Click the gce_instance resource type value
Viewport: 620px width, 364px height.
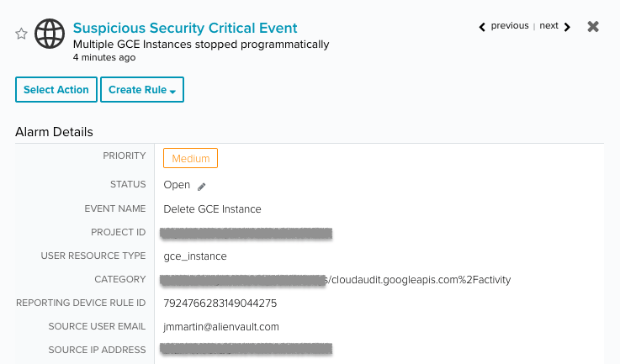195,256
